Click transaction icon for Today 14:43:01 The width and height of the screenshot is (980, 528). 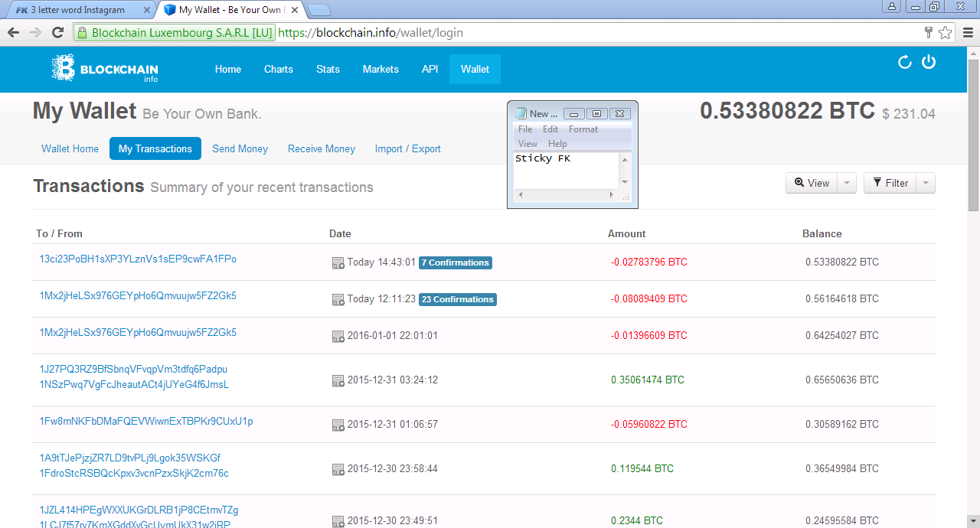338,263
